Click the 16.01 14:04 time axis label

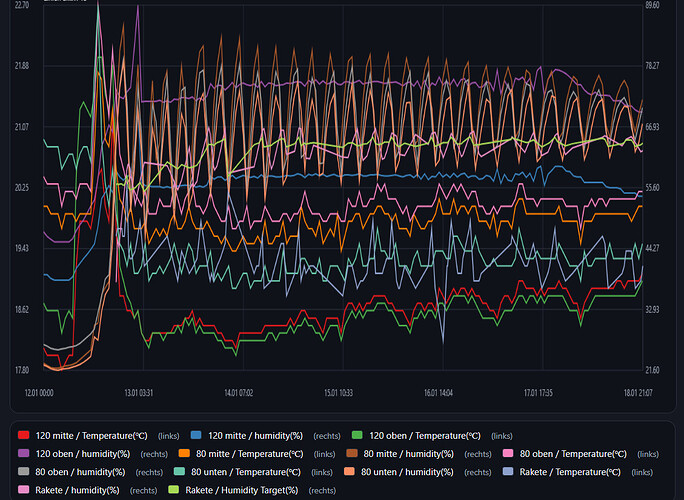point(438,393)
